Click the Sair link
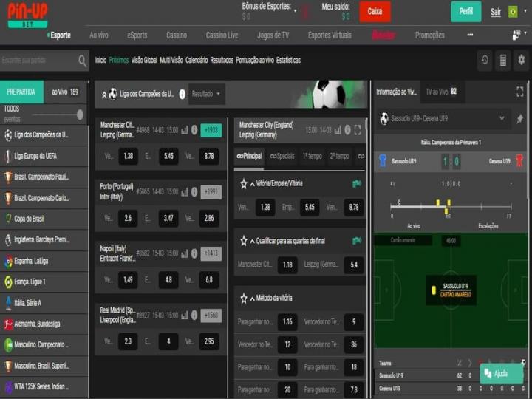This screenshot has height=399, width=532. (x=496, y=13)
